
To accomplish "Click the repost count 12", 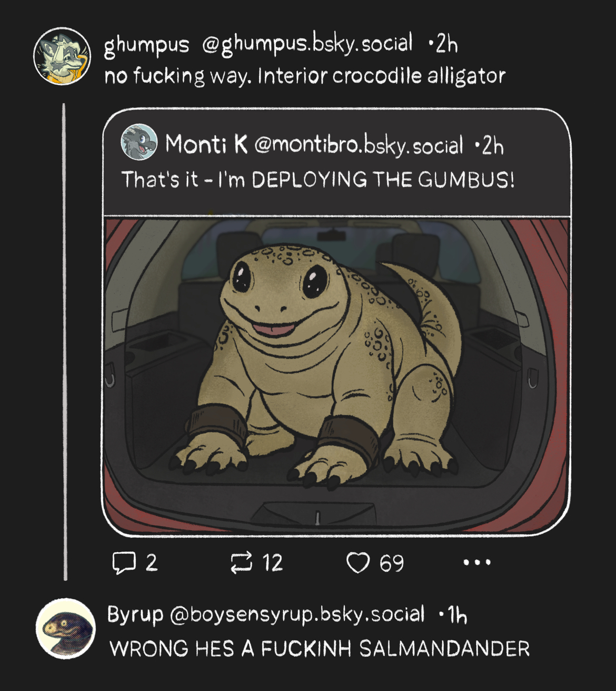I will click(x=273, y=563).
